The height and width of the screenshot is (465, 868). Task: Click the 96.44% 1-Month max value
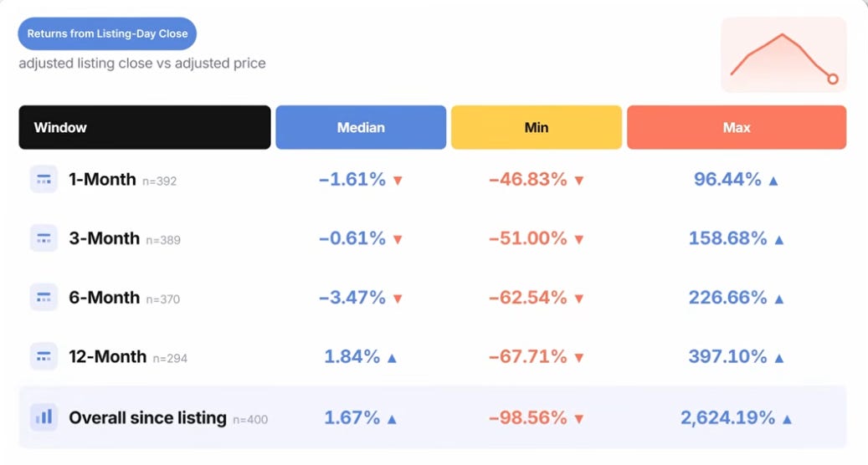point(727,179)
